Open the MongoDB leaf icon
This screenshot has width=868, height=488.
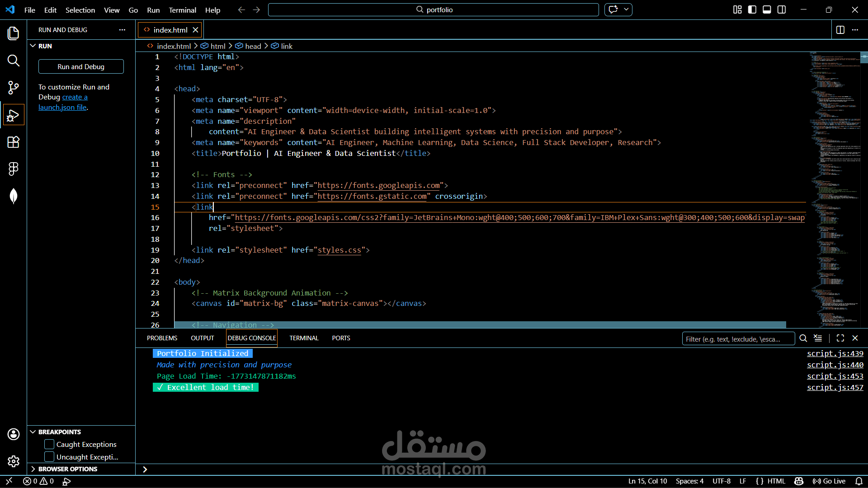14,196
